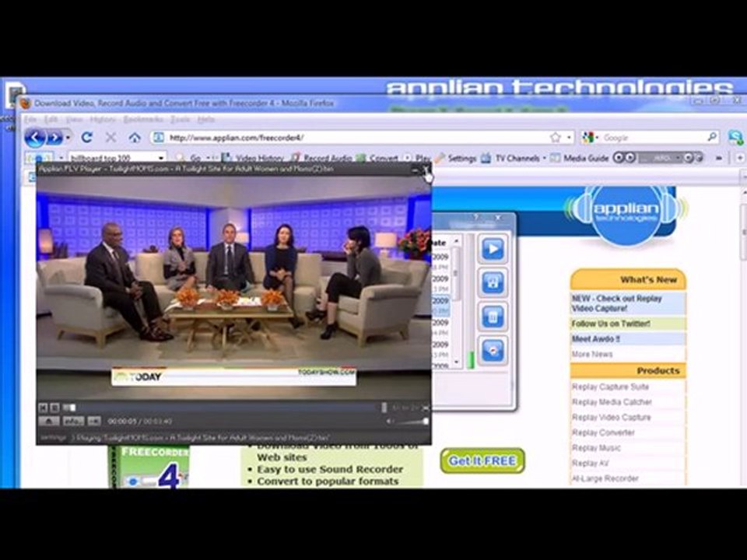This screenshot has height=560, width=747.
Task: Open the History menu in Firefox
Action: click(103, 120)
